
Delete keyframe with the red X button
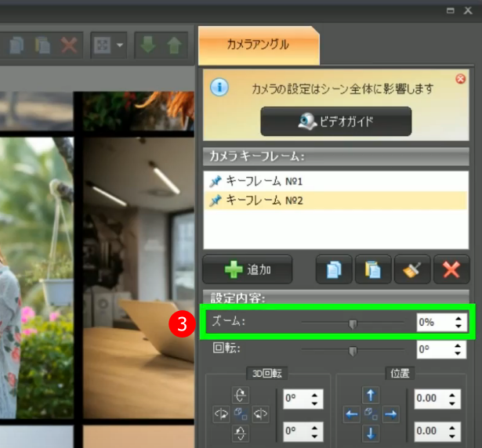click(x=451, y=269)
